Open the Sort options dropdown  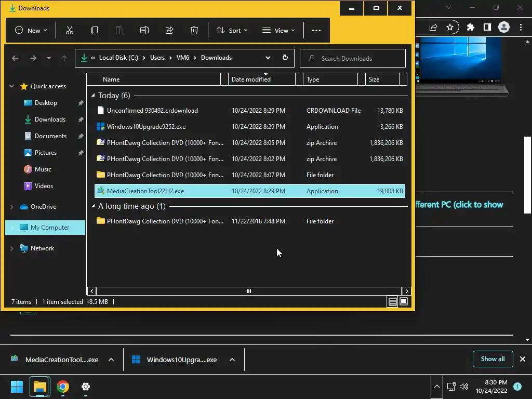[232, 30]
